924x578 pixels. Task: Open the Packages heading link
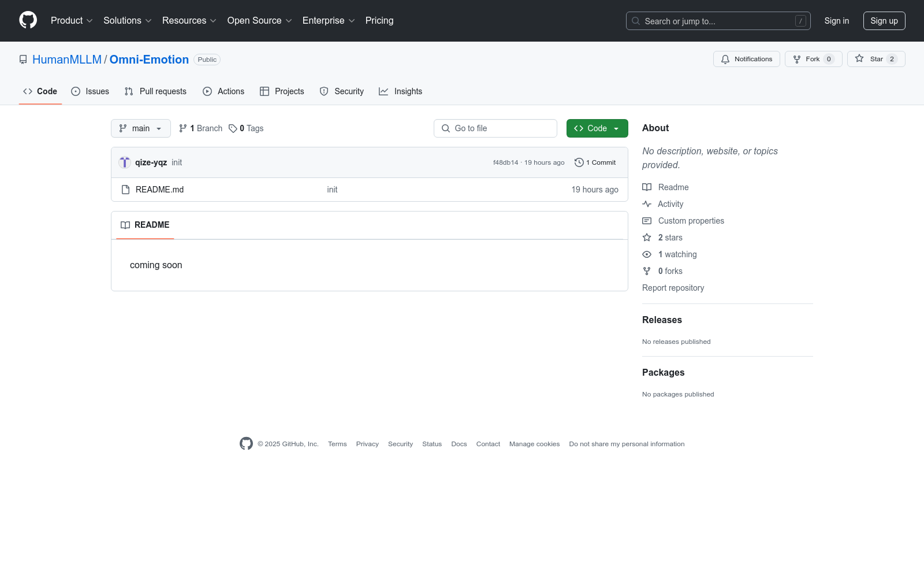(664, 373)
